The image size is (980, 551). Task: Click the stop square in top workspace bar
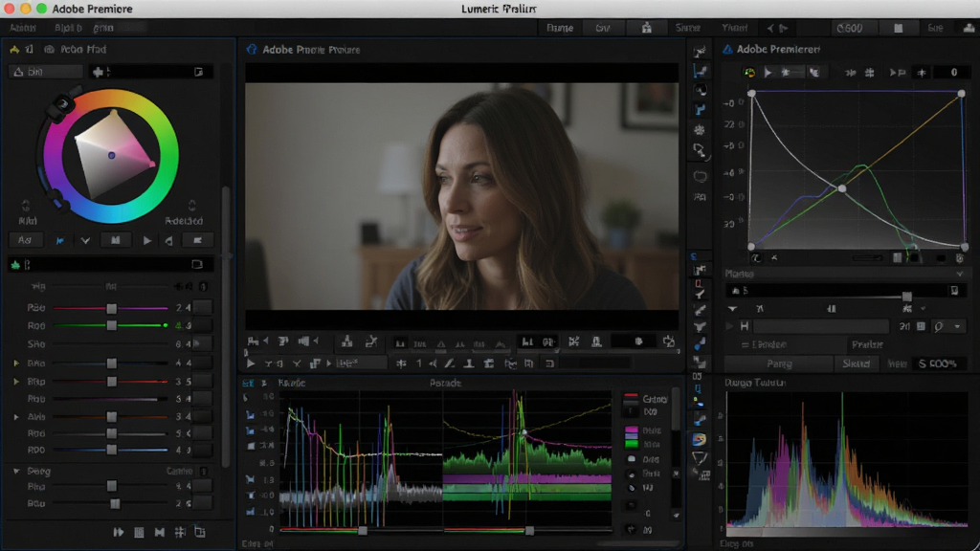click(x=898, y=28)
